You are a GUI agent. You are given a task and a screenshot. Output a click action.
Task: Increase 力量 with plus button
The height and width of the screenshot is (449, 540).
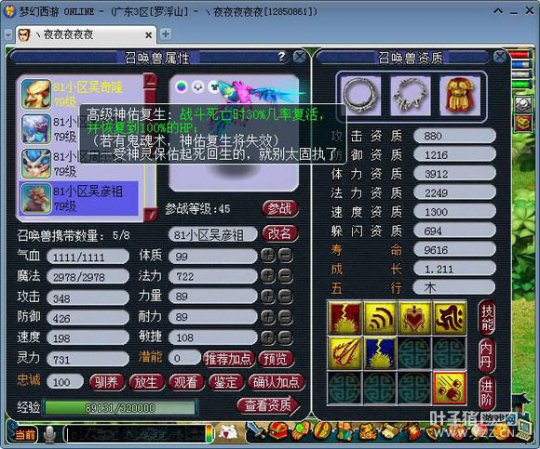268,296
